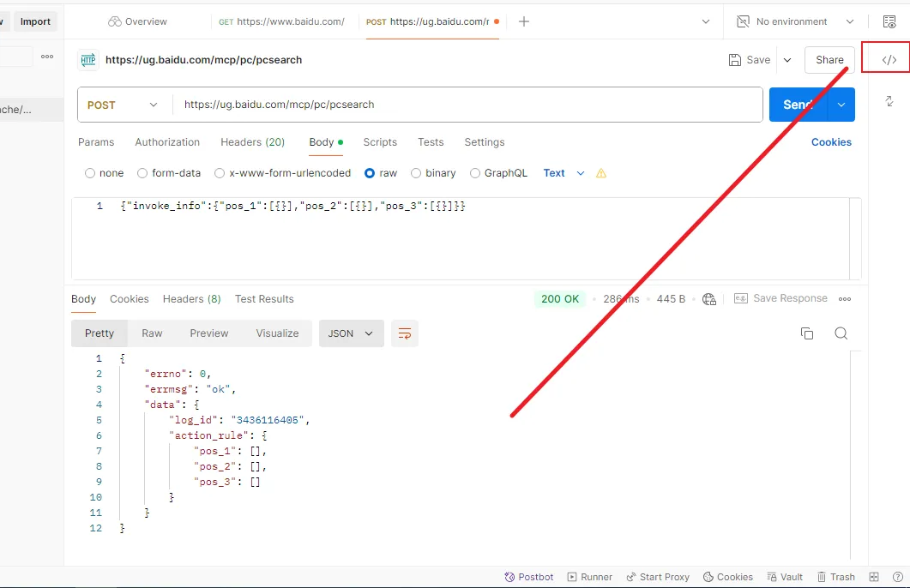Switch to GET https://www.baidu.com/ tab
Image resolution: width=910 pixels, height=588 pixels.
click(x=281, y=21)
